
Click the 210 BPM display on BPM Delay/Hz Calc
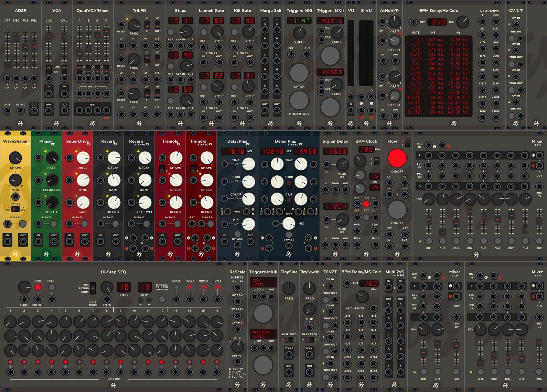tap(438, 22)
